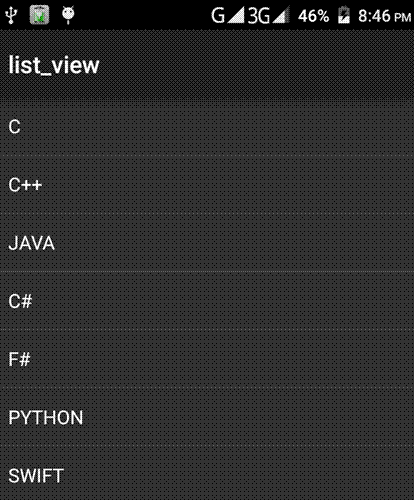Tap the blank area right of JAVA

coord(233,243)
